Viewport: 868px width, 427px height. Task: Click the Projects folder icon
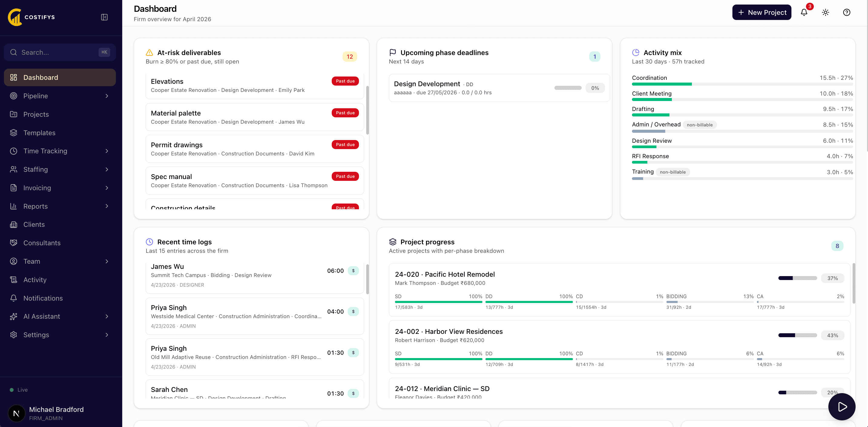pos(14,114)
